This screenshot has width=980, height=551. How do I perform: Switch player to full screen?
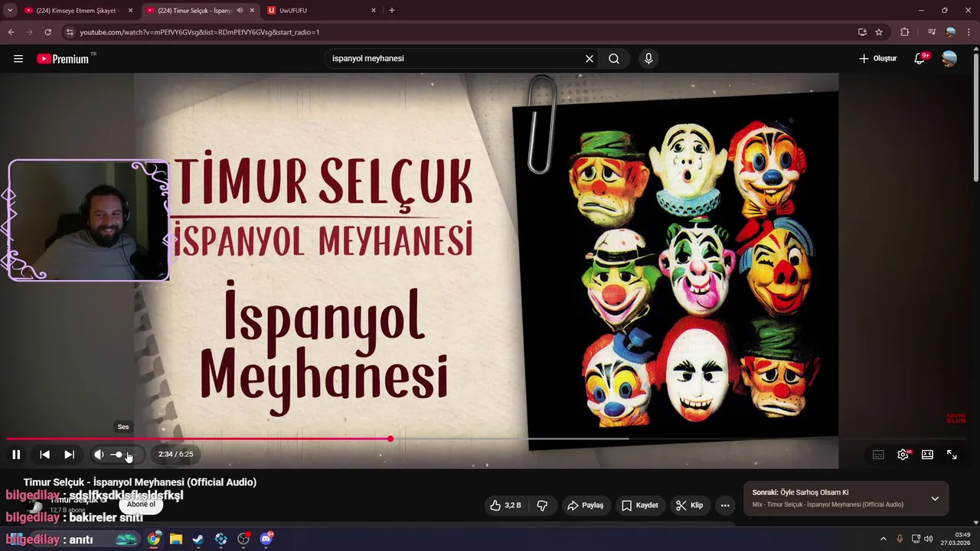click(952, 455)
